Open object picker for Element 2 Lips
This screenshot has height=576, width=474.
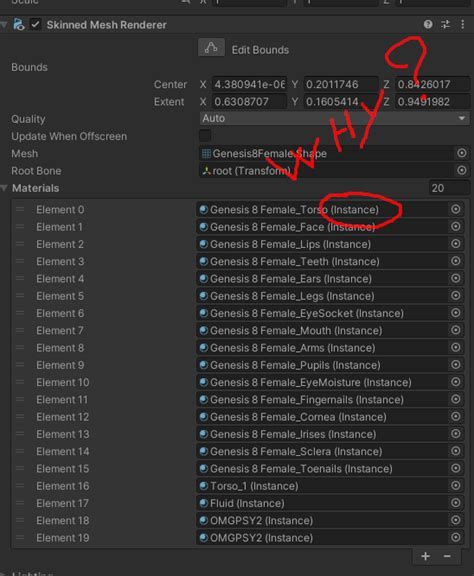(456, 244)
